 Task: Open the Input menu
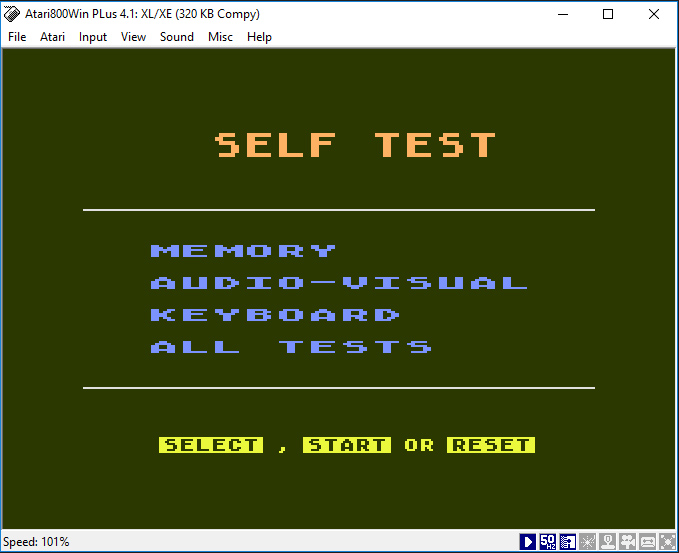pyautogui.click(x=93, y=37)
